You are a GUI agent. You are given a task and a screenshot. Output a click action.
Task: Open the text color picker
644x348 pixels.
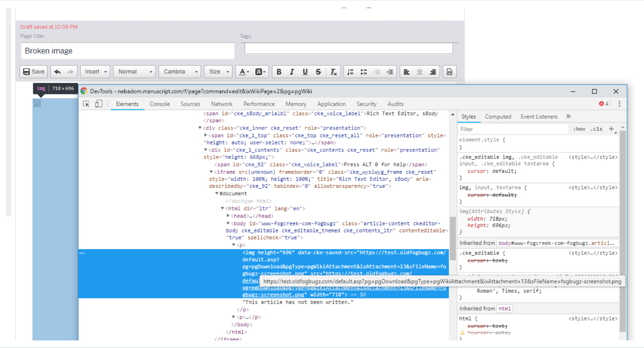pos(244,72)
